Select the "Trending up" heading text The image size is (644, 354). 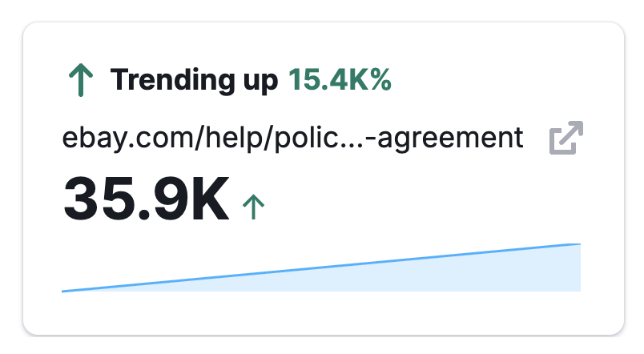coord(195,80)
